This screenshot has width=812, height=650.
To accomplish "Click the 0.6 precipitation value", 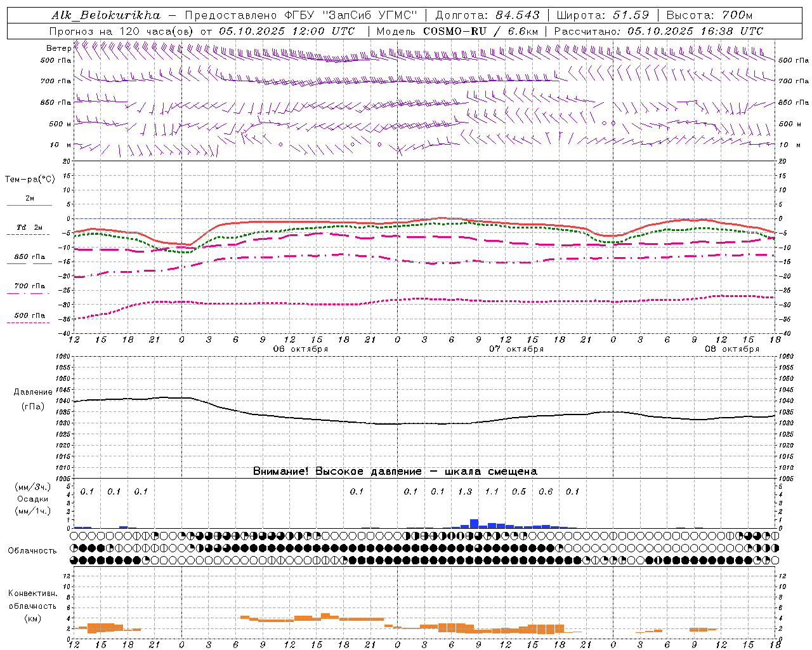I will (546, 491).
